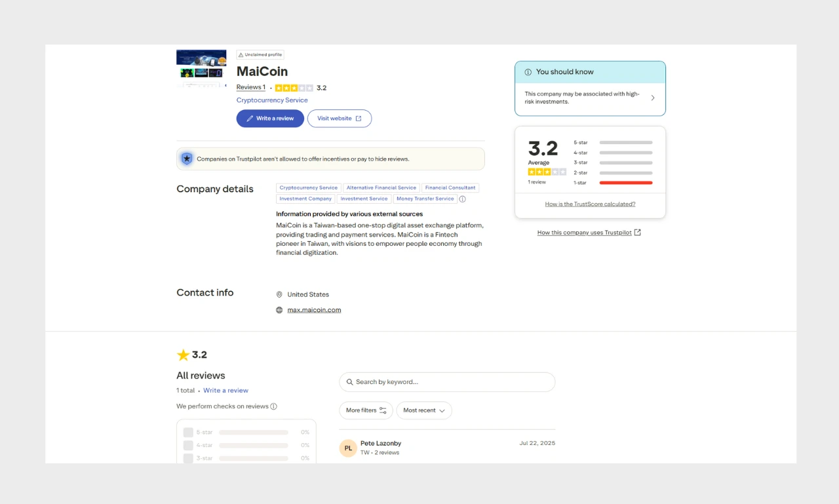Screen dimensions: 839x504
Task: Click the shield star icon in incentives notice
Action: click(187, 159)
